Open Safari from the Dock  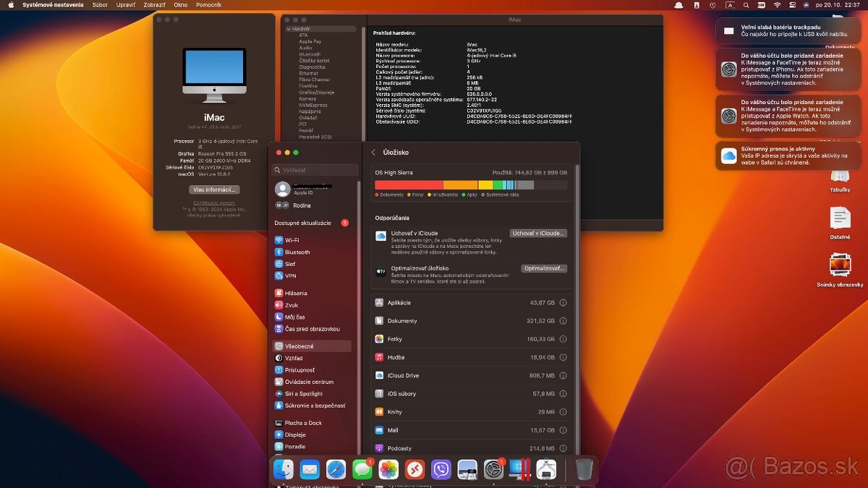coord(336,469)
